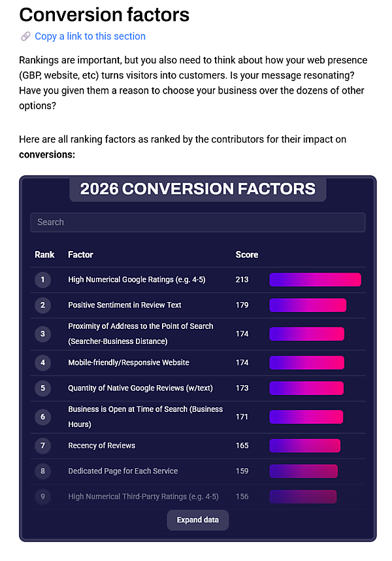392x561 pixels.
Task: Copy a link to this section
Action: click(x=90, y=37)
